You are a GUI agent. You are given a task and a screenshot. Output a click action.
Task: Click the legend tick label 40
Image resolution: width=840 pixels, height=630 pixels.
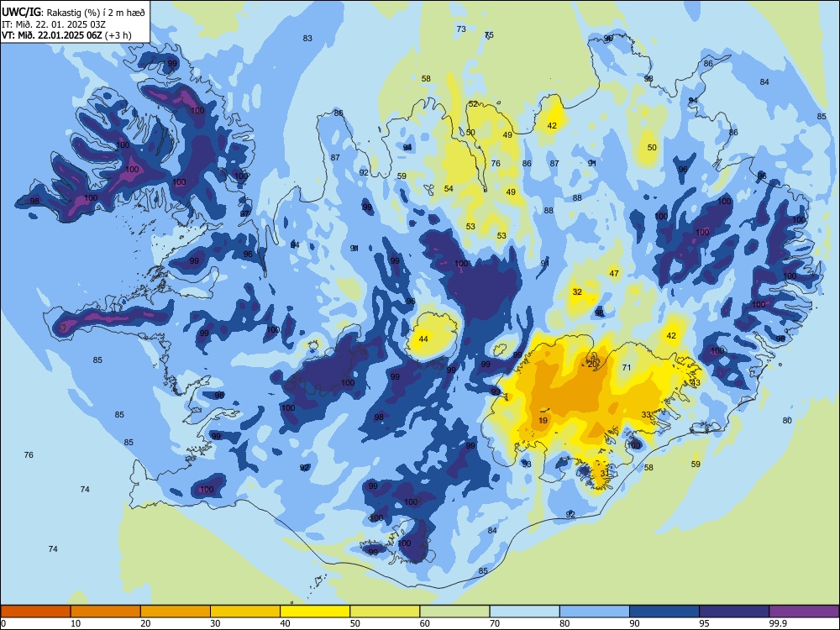click(x=285, y=623)
